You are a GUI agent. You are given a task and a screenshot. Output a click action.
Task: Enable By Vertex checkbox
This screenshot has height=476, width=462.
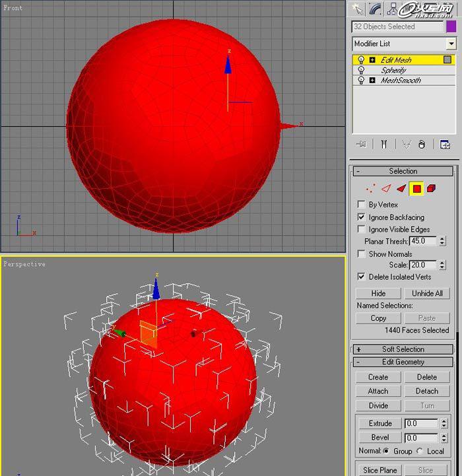(361, 205)
